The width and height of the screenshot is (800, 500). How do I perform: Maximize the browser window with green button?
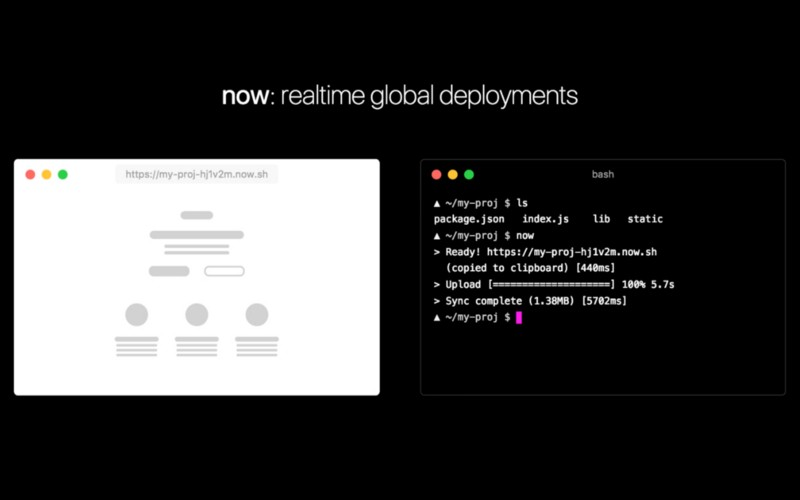pos(63,174)
